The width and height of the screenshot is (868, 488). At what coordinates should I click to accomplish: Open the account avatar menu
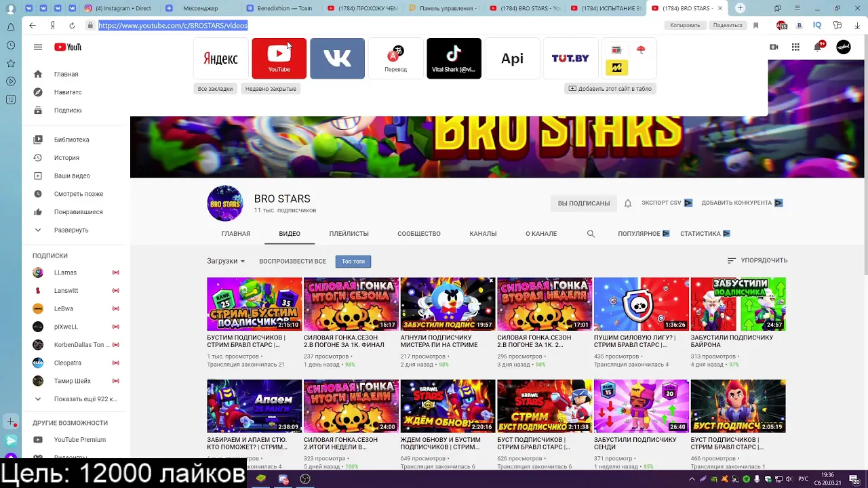pyautogui.click(x=844, y=47)
